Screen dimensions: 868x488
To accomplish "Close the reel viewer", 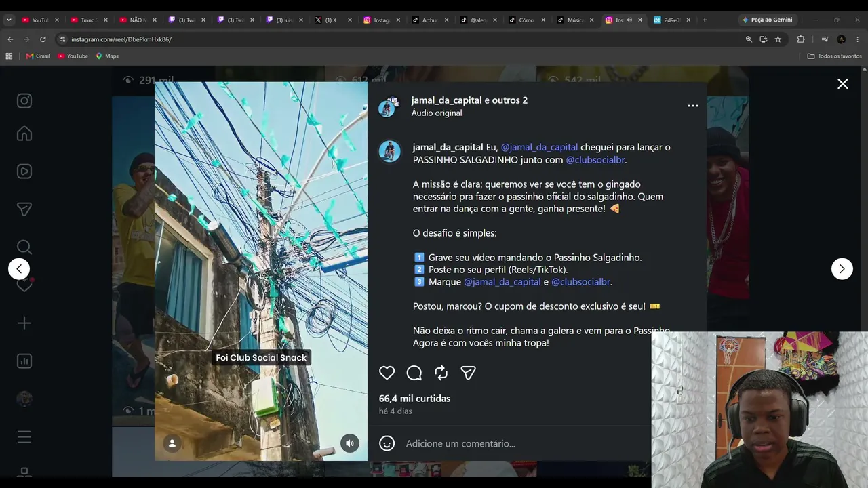I will [842, 84].
